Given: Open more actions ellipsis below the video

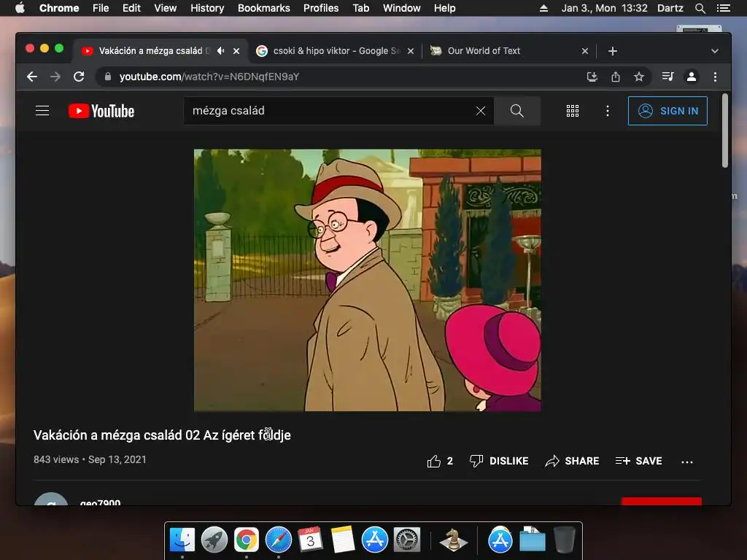Looking at the screenshot, I should (x=687, y=462).
